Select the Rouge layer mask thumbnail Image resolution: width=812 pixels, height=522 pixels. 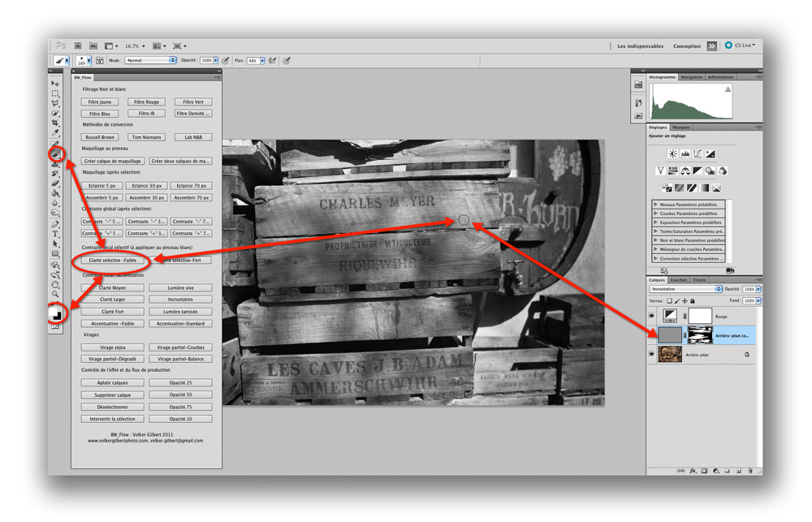coord(700,316)
